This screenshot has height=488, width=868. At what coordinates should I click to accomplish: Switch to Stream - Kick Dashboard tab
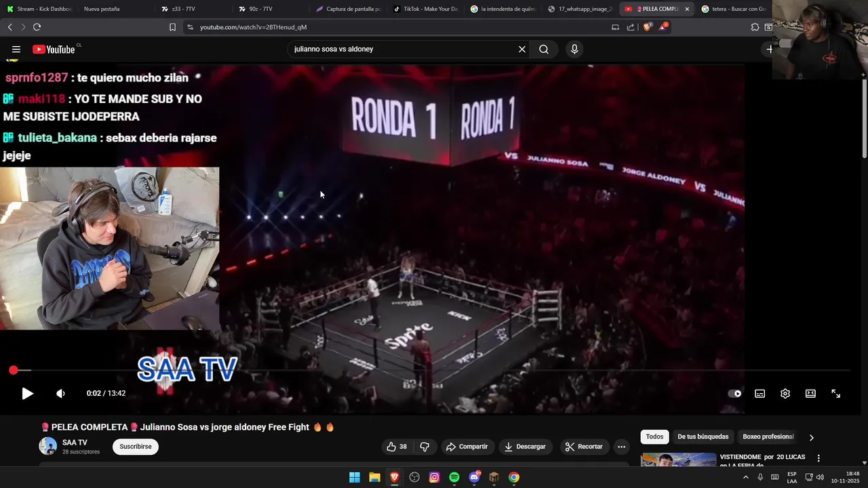coord(39,9)
